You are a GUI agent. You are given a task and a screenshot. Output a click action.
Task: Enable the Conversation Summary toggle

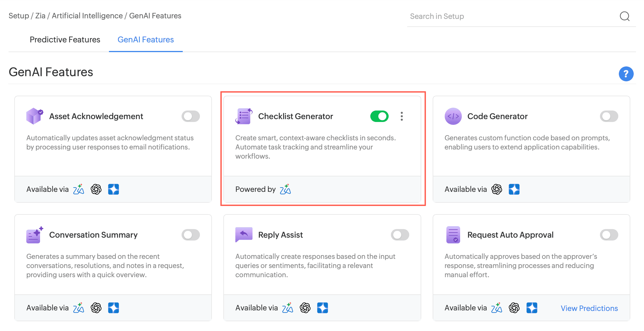pos(190,235)
